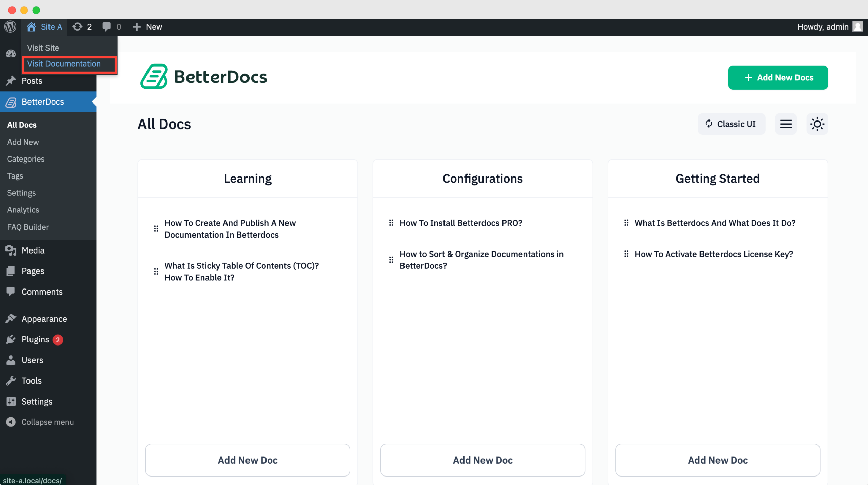Click the BetterDocs logo icon
Screen dimensions: 868x485
coord(154,76)
